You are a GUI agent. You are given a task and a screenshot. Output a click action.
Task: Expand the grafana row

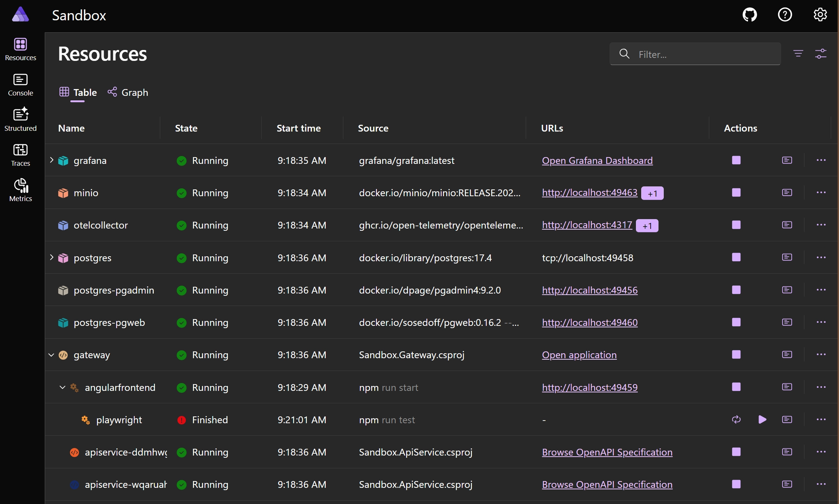pyautogui.click(x=52, y=160)
